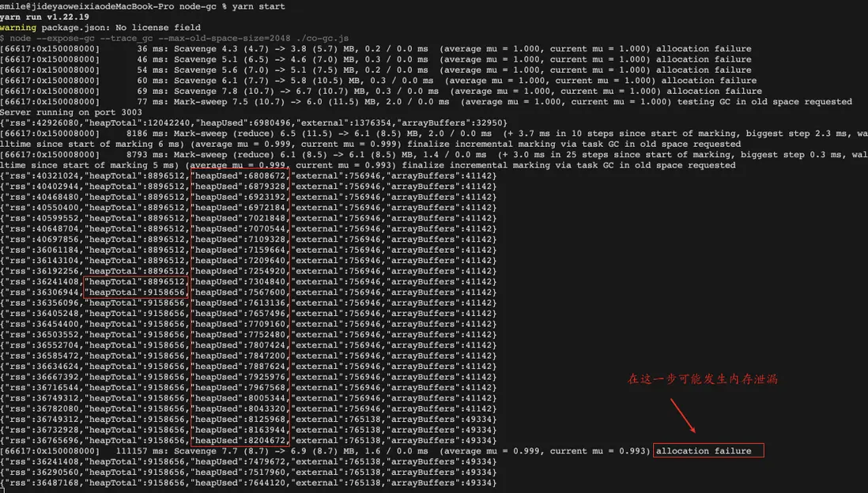Click 'finalize incremental marking' on current mu 0.993 line

pos(474,165)
